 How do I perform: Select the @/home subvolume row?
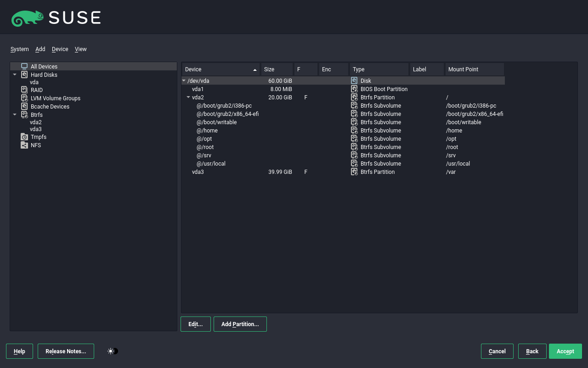point(207,130)
